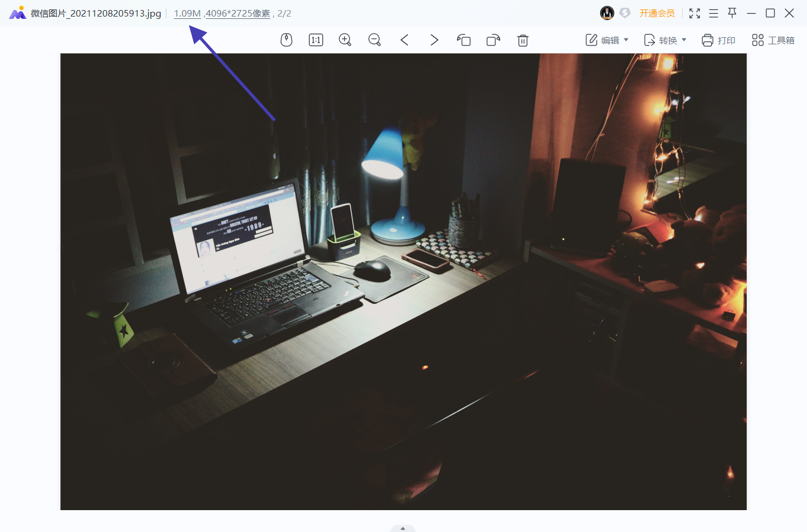Open the user avatar profile
Viewport: 807px width, 532px height.
tap(607, 13)
